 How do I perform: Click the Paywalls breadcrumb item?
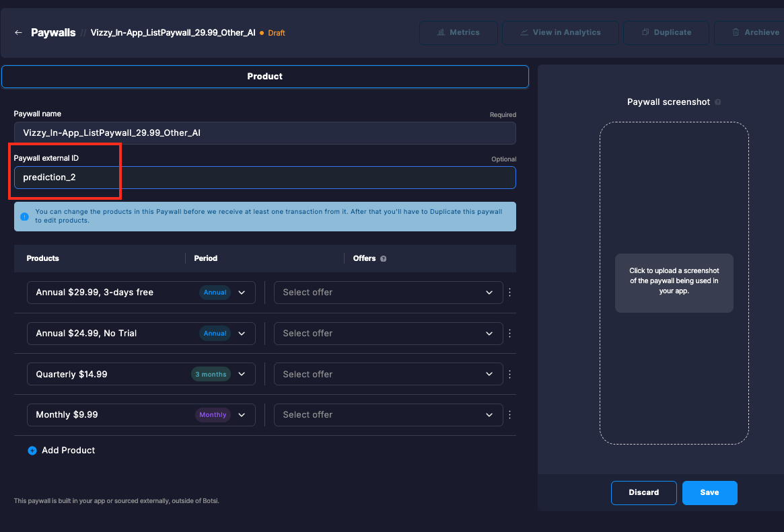[x=53, y=32]
